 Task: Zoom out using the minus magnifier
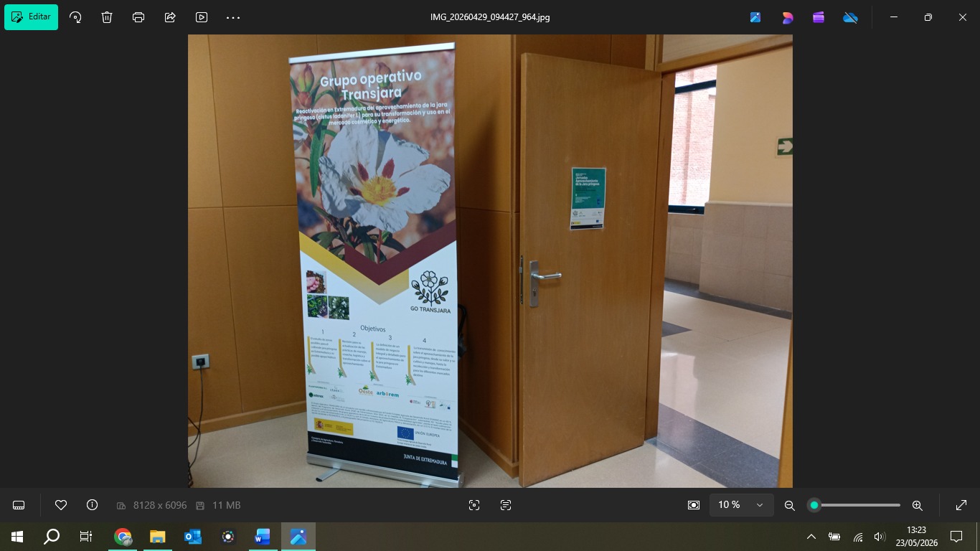[x=790, y=505]
